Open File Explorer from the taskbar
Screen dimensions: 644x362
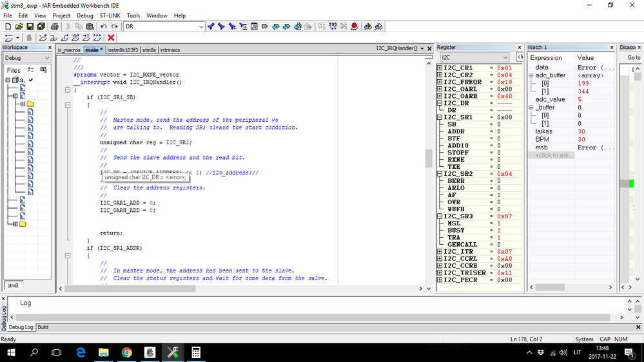[x=104, y=352]
